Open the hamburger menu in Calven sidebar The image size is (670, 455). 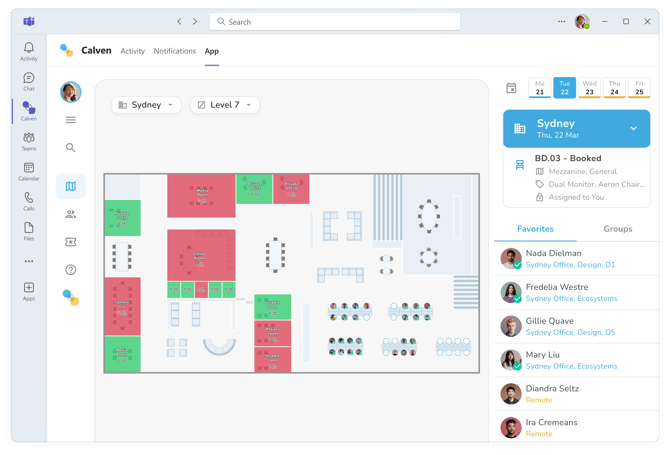(70, 120)
